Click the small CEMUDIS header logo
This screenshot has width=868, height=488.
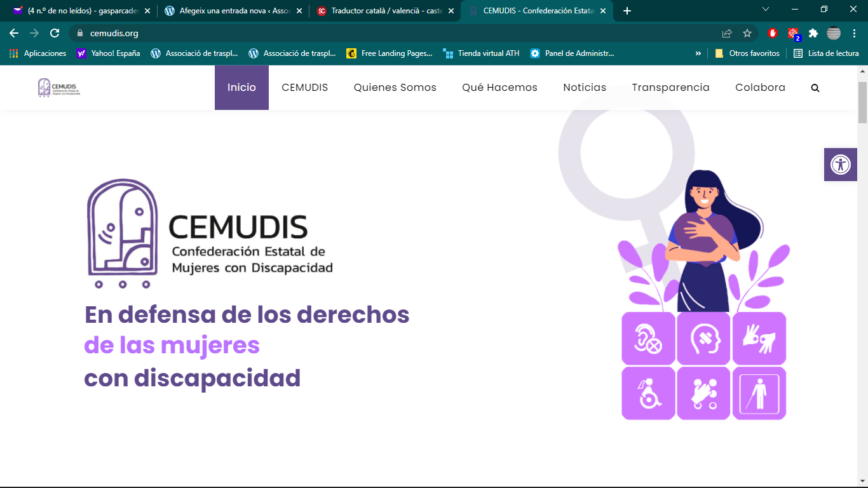(x=59, y=88)
